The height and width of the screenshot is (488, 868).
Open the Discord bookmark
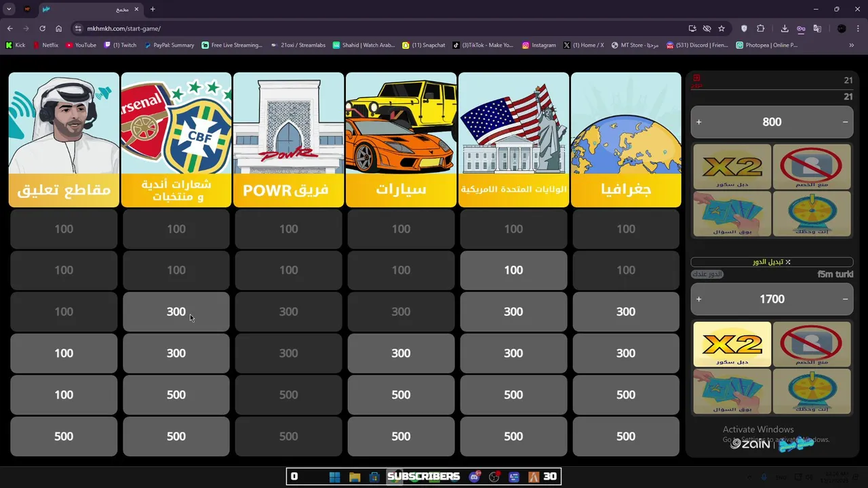pos(697,45)
